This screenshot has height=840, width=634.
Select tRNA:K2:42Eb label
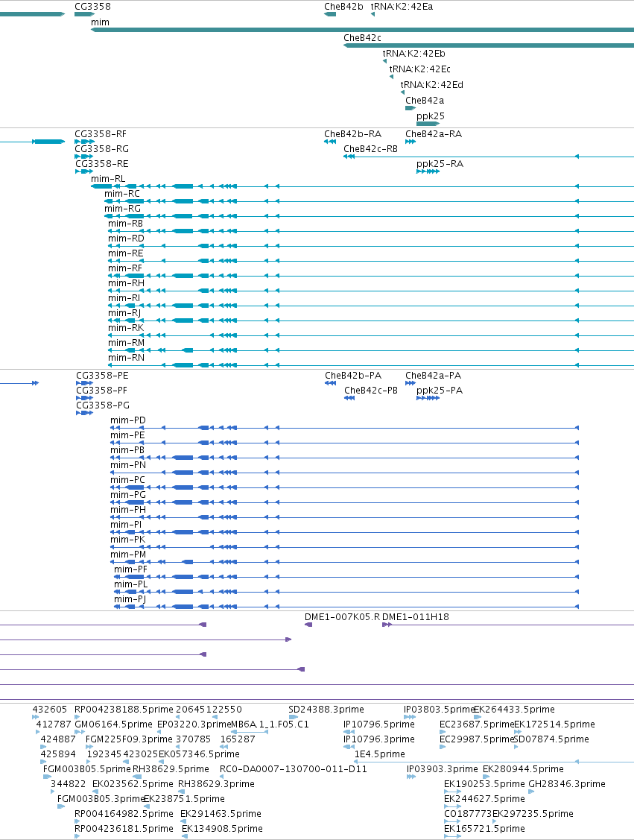coord(414,53)
